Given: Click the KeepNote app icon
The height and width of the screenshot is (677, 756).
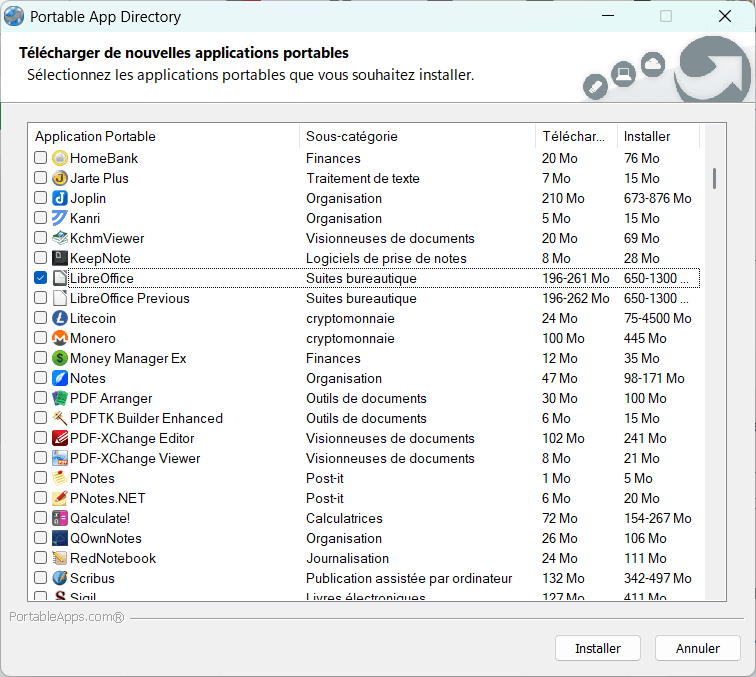Looking at the screenshot, I should coord(60,258).
